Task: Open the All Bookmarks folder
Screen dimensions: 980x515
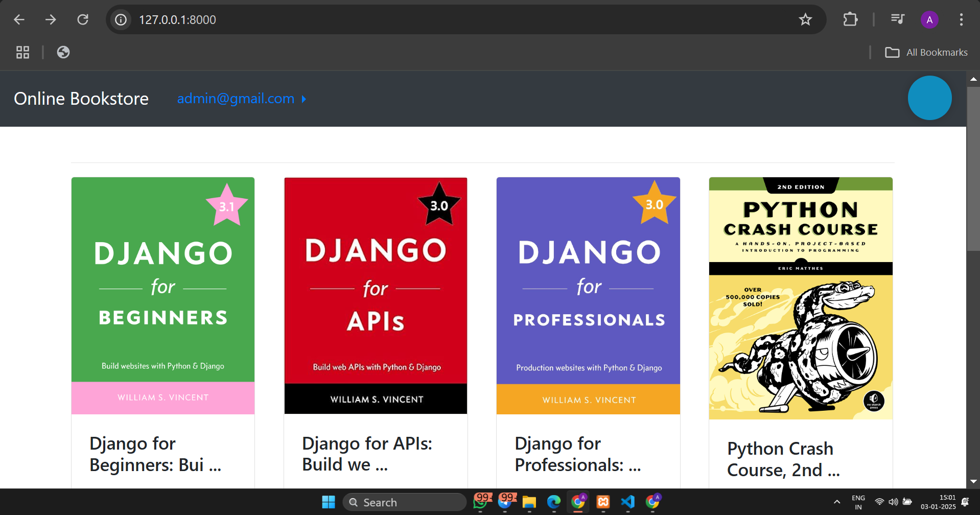Action: coord(926,52)
